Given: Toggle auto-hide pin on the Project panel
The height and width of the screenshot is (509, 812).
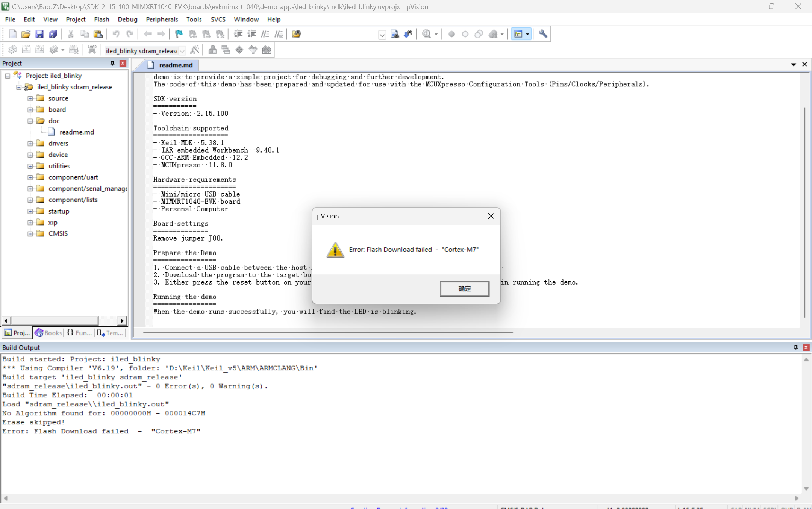Looking at the screenshot, I should pos(112,63).
